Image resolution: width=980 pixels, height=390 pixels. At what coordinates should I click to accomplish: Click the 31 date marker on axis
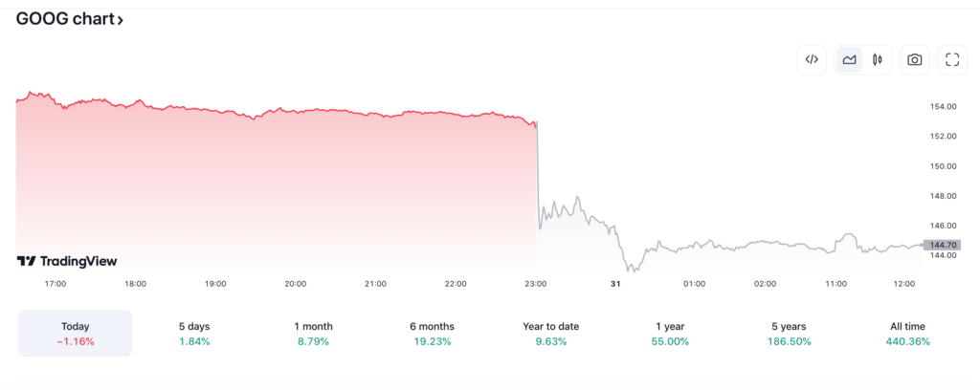coord(616,284)
